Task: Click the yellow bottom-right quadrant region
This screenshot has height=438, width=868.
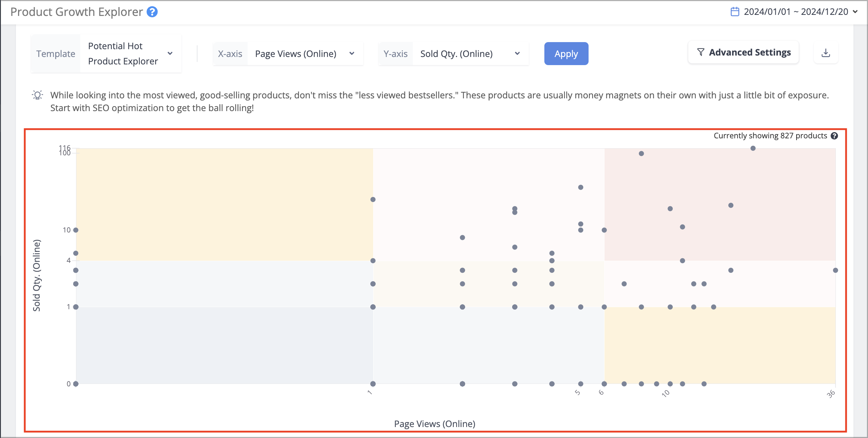Action: (x=720, y=345)
